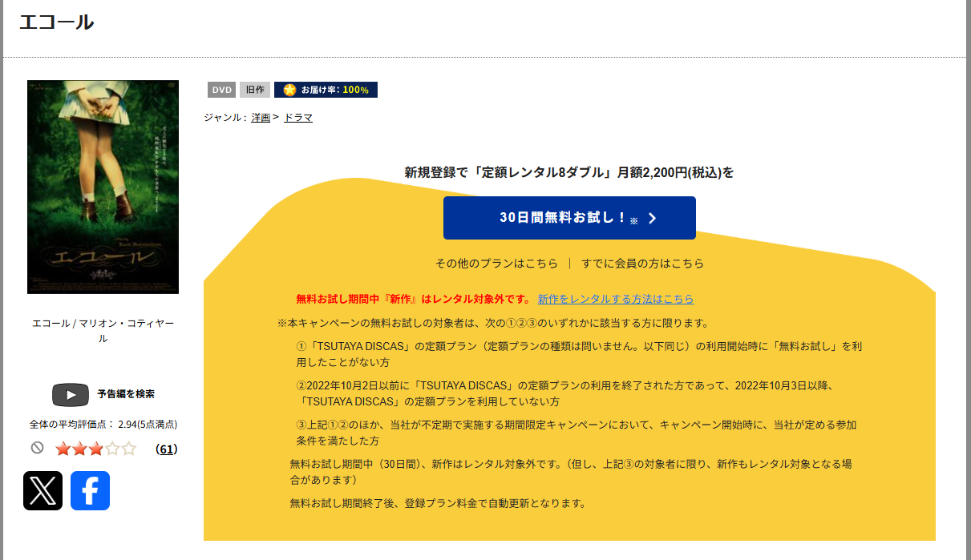The image size is (971, 560).
Task: Open その他のプランはこちら link
Action: pos(496,264)
